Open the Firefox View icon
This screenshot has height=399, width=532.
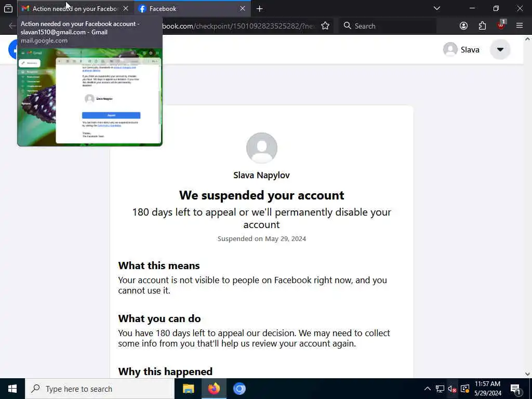click(x=8, y=8)
